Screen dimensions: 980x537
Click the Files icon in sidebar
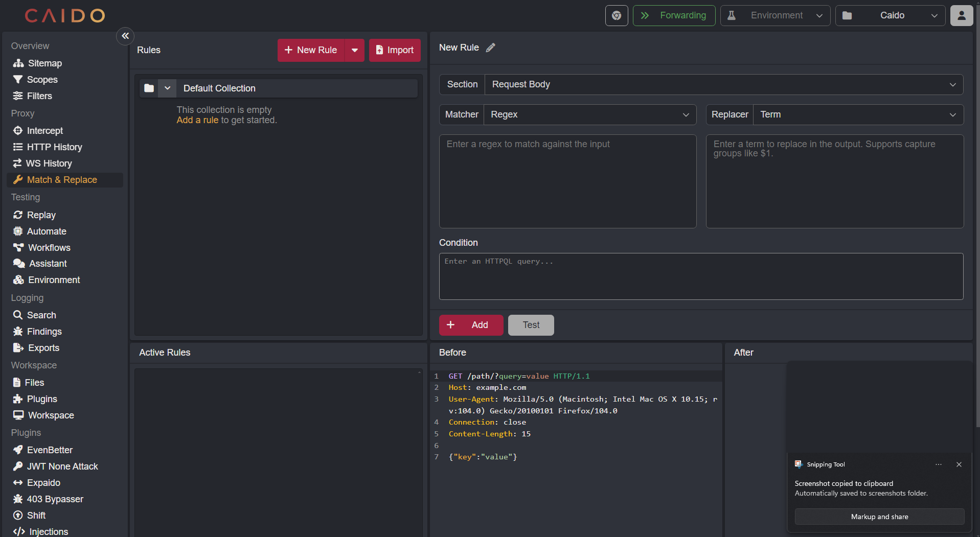17,383
